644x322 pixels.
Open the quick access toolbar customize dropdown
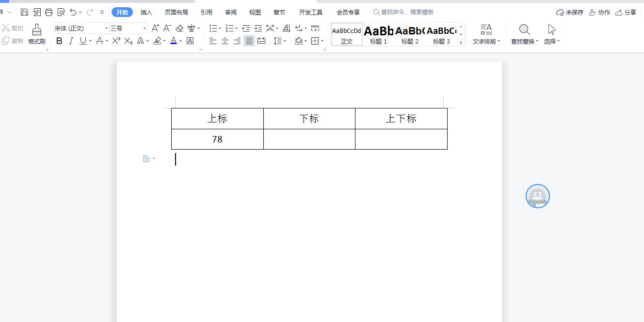pos(102,12)
